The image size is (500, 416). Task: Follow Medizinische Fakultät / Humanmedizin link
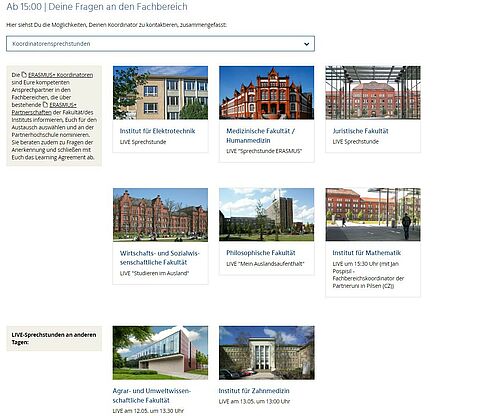click(260, 136)
